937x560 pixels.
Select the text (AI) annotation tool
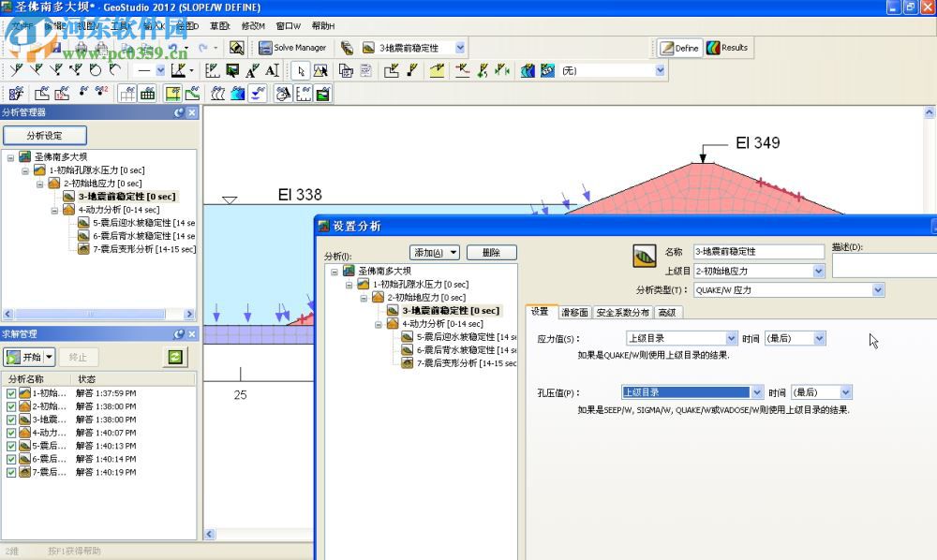271,71
